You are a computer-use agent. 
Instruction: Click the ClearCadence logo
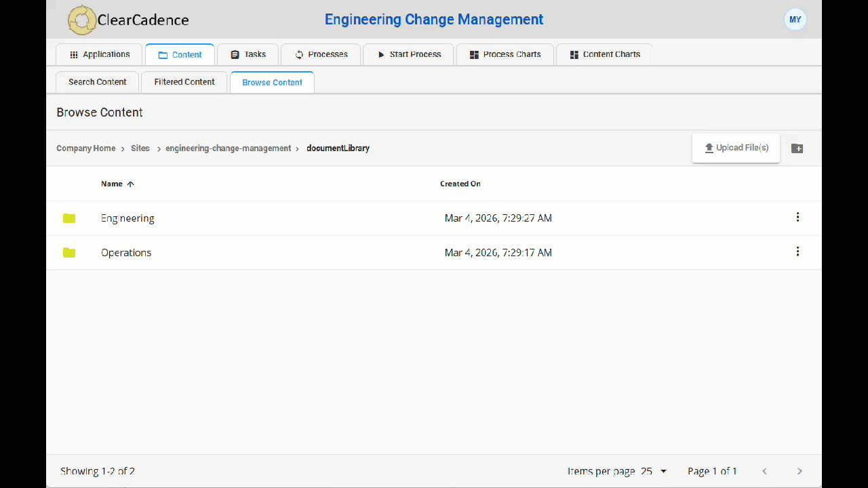coord(129,20)
